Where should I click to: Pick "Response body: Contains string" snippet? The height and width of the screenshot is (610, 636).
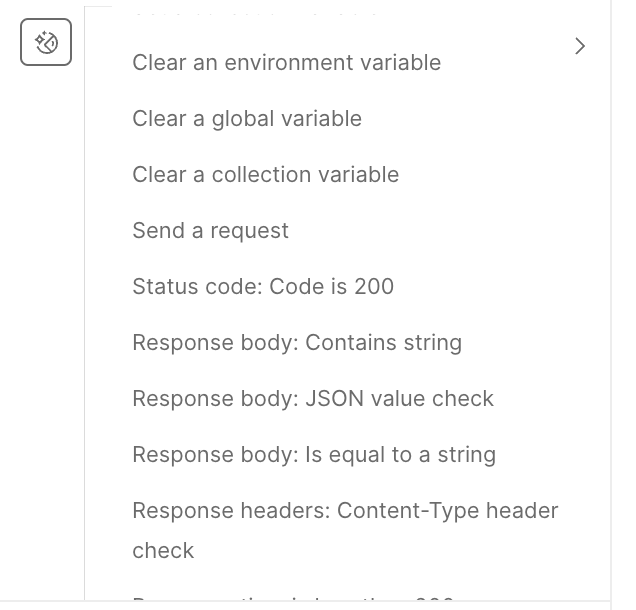[297, 342]
